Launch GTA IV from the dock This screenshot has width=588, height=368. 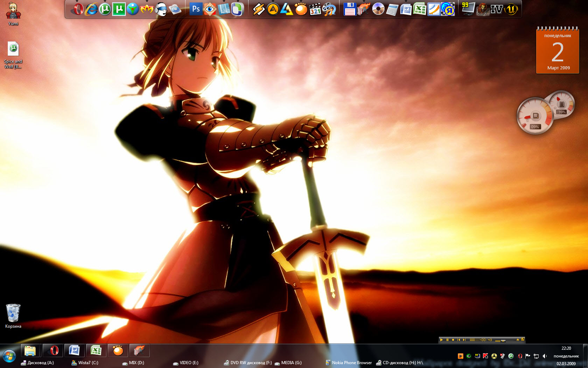point(497,9)
